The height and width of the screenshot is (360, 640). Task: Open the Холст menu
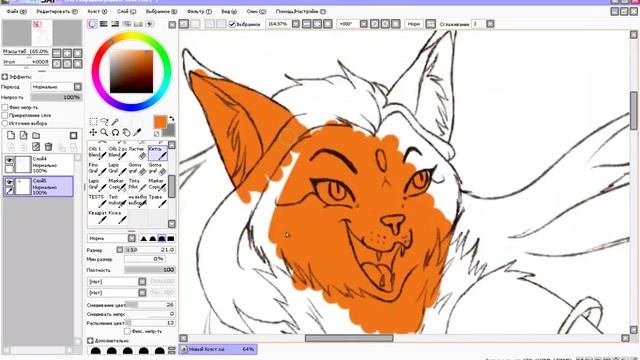point(98,12)
